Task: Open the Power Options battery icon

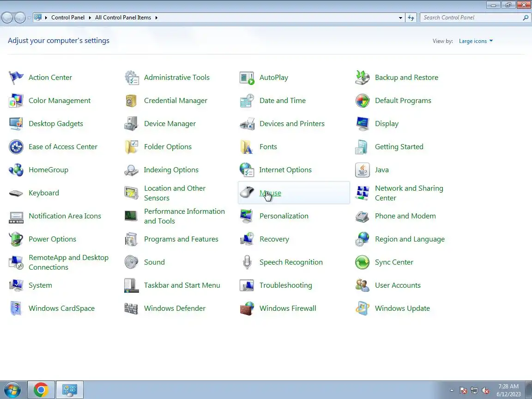Action: point(16,239)
